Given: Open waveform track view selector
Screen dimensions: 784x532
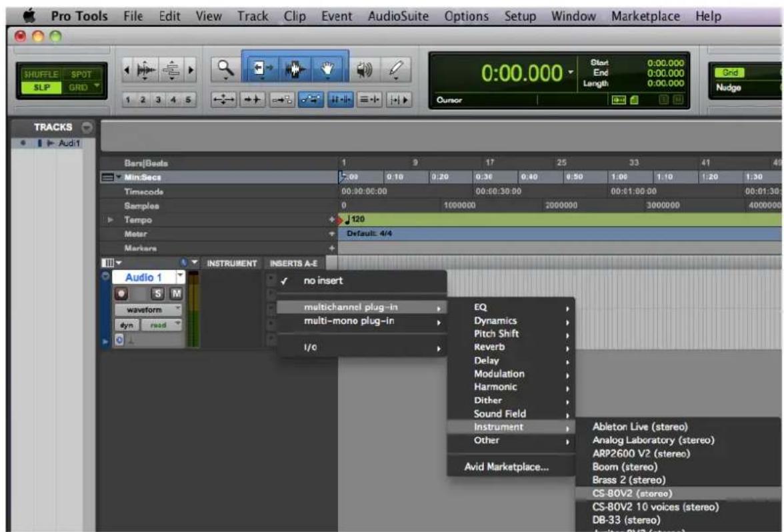Looking at the screenshot, I should 148,310.
